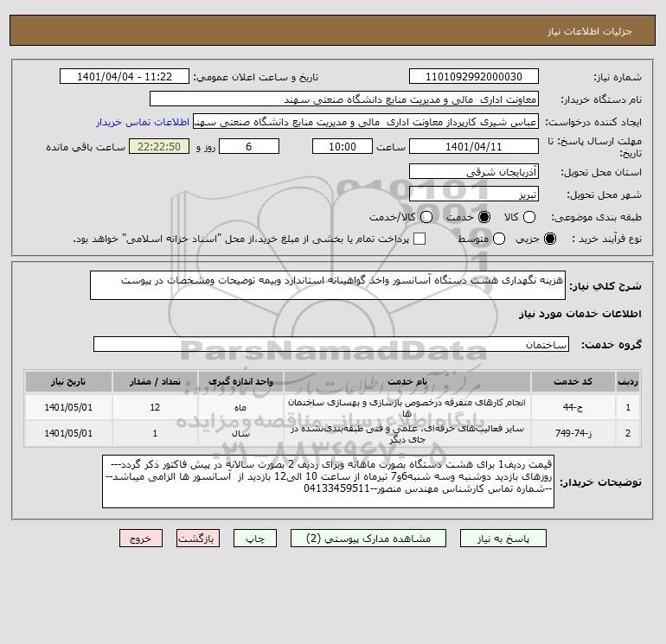This screenshot has width=666, height=644.
Task: Click the buyer notes text area
Action: (328, 481)
